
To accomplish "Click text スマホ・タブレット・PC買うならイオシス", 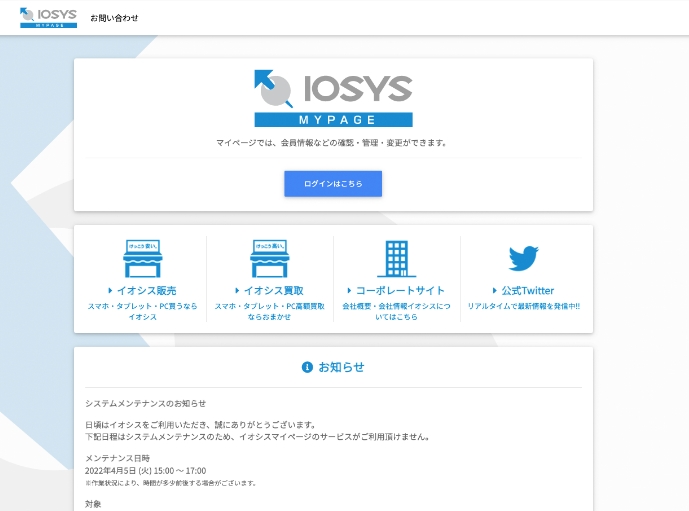I will click(x=142, y=311).
